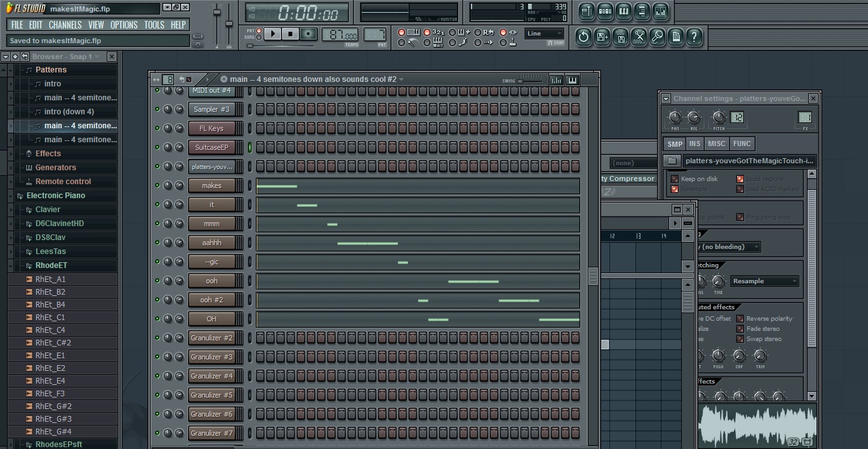868x449 pixels.
Task: Switch to the INS tab
Action: coord(695,144)
